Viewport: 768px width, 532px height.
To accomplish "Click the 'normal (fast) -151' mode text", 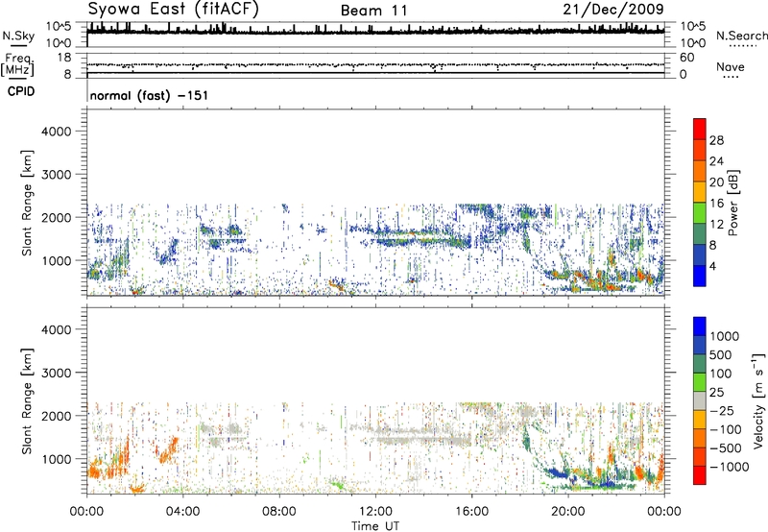I will coord(149,95).
